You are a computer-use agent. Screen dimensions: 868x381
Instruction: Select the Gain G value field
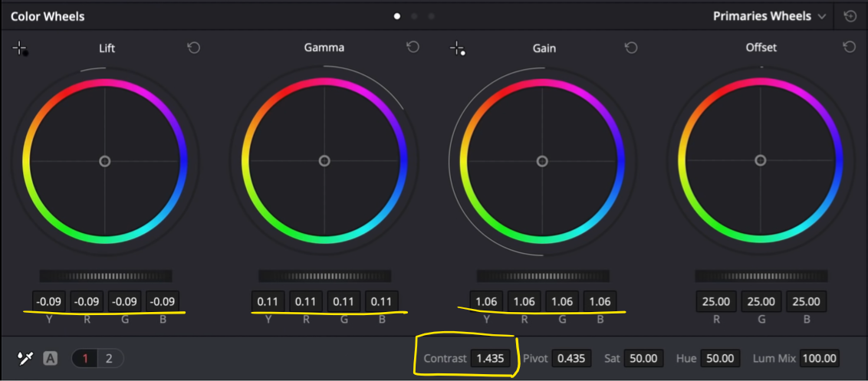tap(562, 302)
